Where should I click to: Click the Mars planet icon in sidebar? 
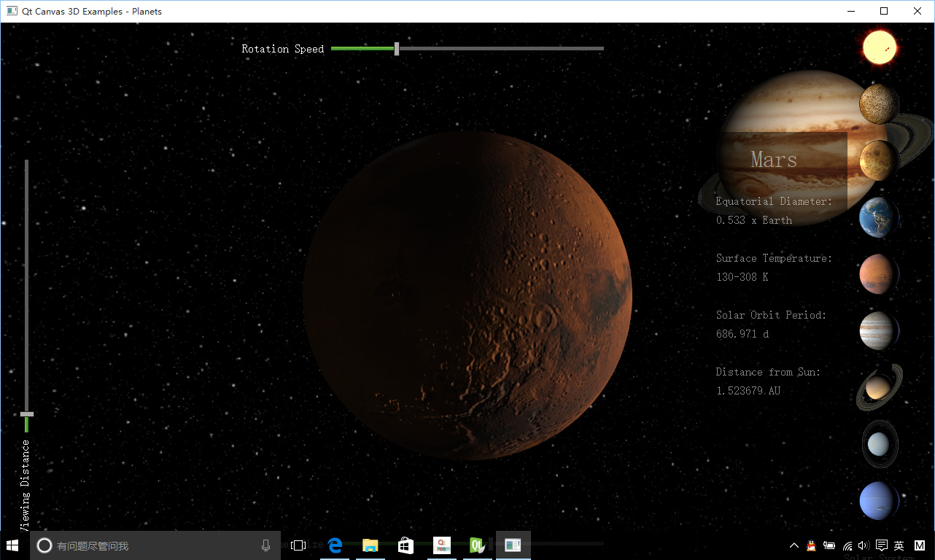tap(879, 274)
